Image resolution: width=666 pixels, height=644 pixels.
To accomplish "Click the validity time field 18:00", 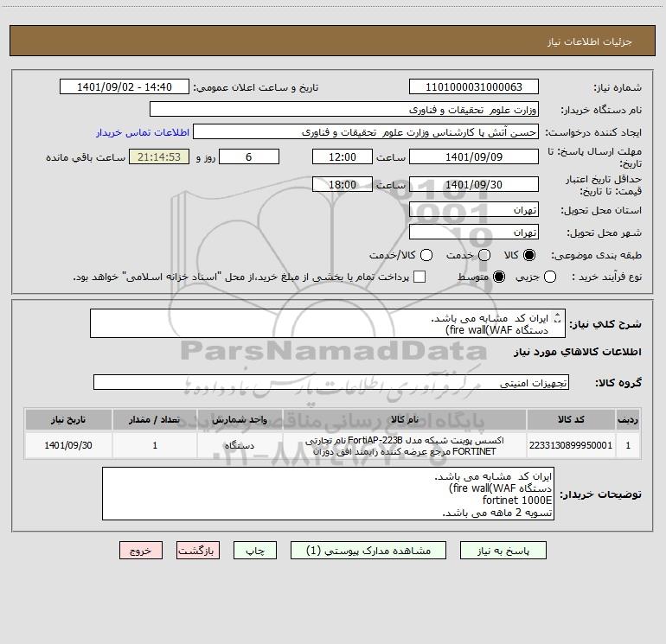I will (343, 184).
